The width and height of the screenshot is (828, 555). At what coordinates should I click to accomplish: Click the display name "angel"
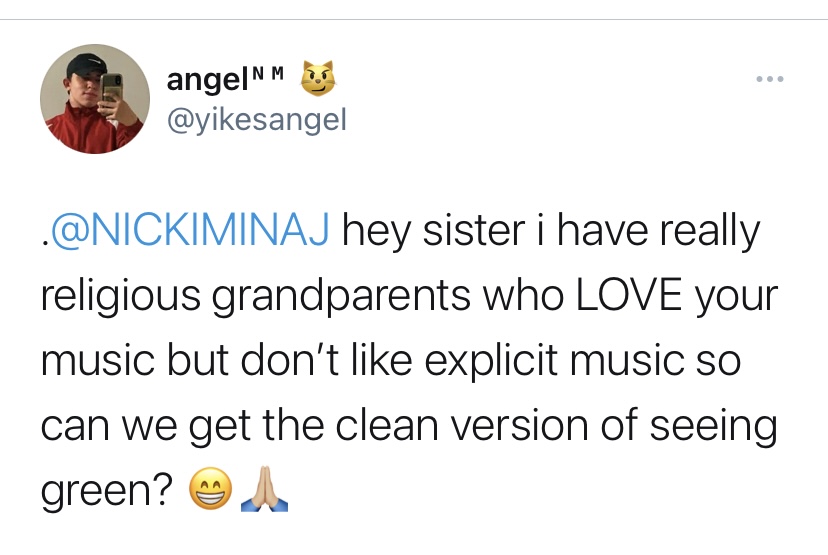tap(207, 80)
